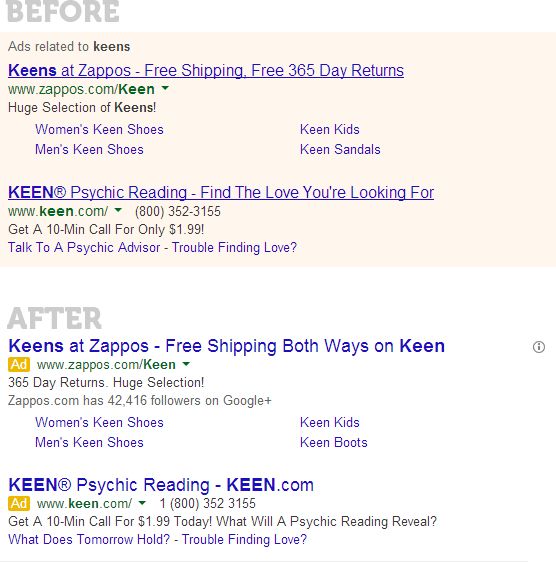Open Men's Keen Shoes in After section
Screen dimensions: 556x562
(x=89, y=442)
